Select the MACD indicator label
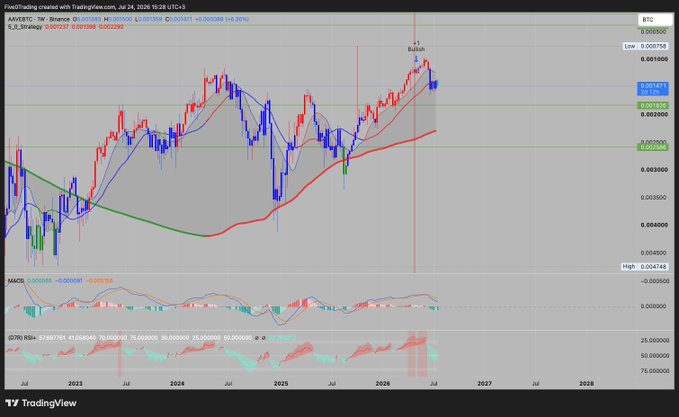 (x=16, y=281)
